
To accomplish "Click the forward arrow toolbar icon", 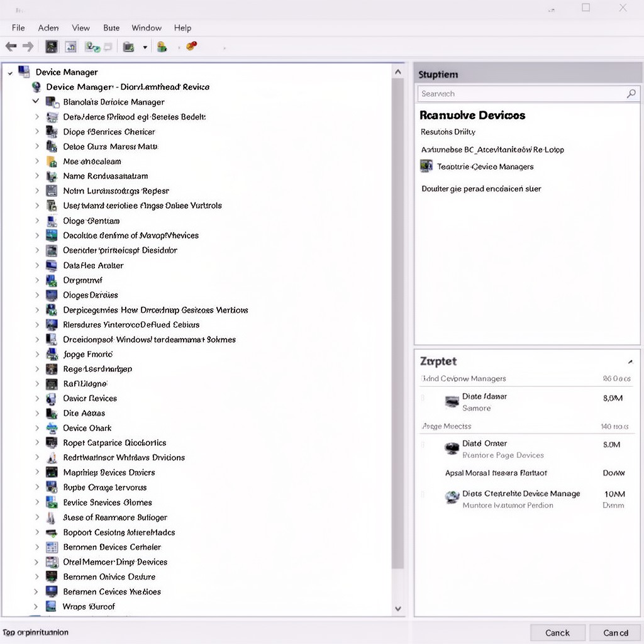I will 28,47.
